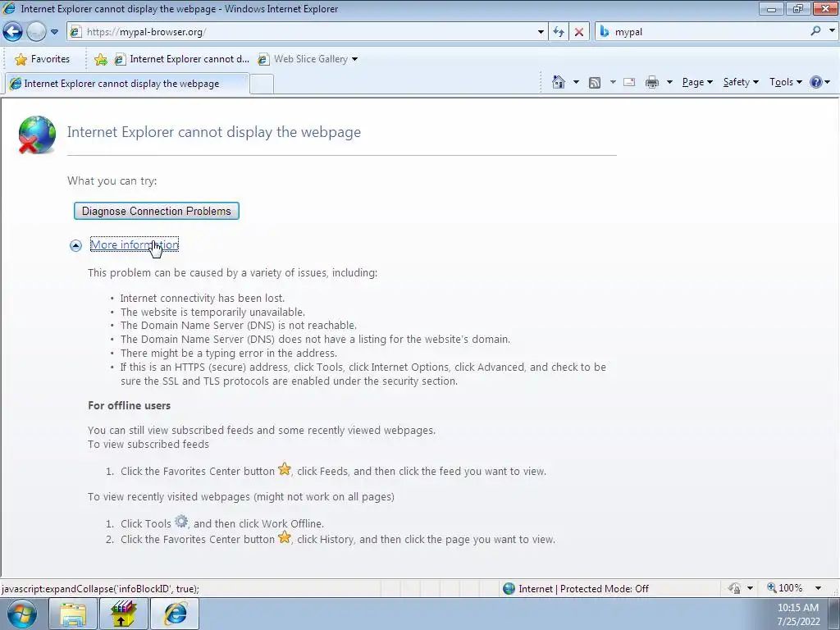Screen dimensions: 840x630
Task: Click the Forward navigation button
Action: pos(36,32)
